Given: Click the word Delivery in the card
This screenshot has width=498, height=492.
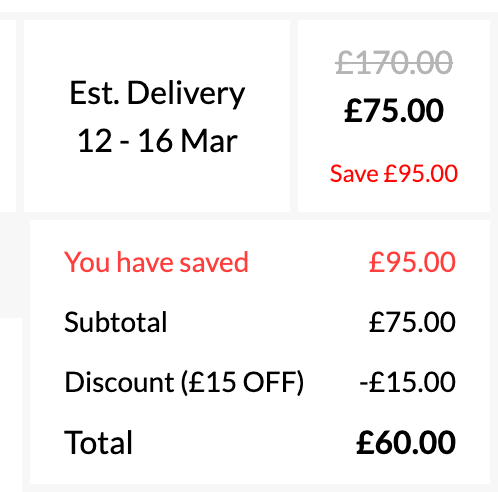Looking at the screenshot, I should click(x=186, y=94).
